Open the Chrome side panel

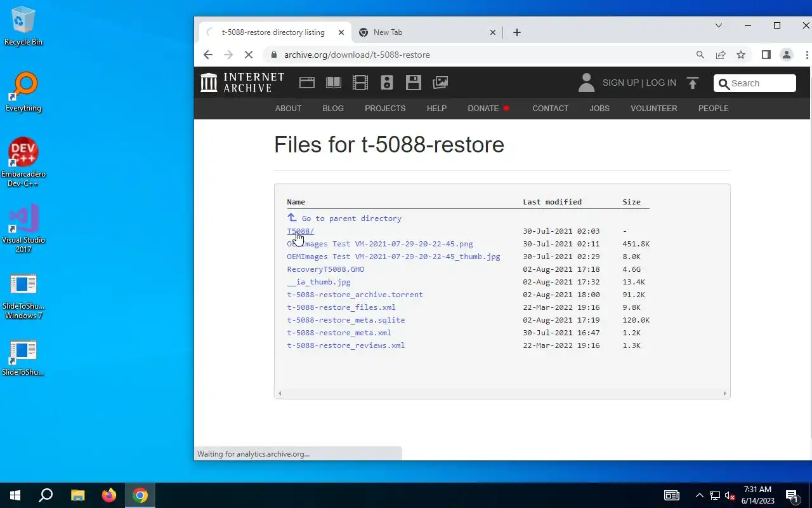point(766,55)
